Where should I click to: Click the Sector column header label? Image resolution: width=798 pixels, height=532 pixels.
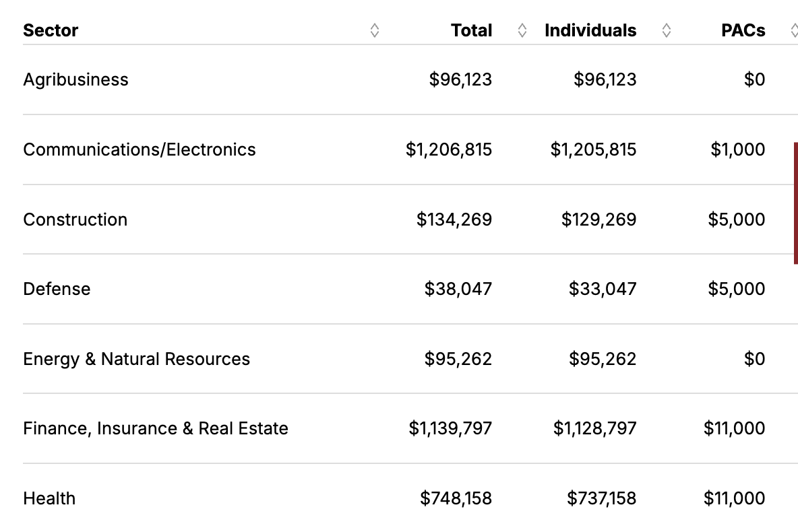[51, 30]
